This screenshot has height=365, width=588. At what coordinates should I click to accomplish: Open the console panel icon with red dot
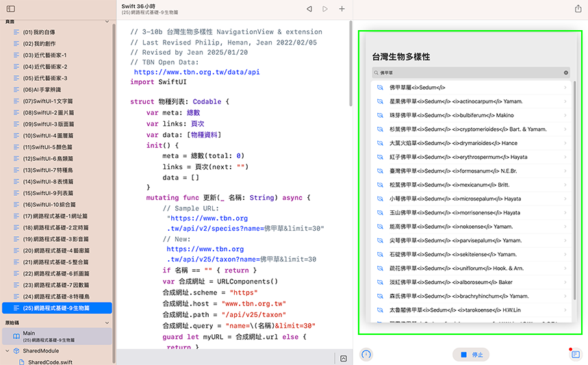click(575, 355)
